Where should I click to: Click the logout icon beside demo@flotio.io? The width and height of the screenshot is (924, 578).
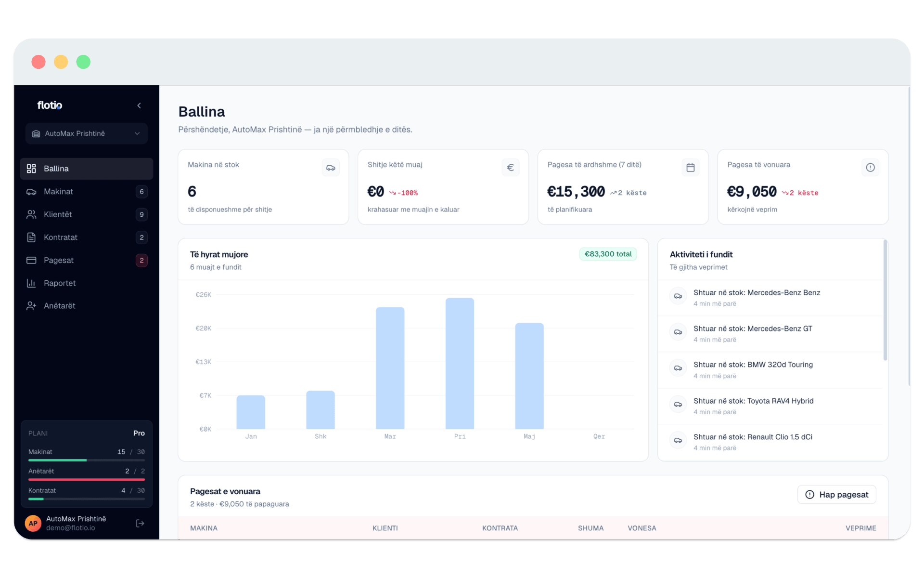click(x=140, y=523)
